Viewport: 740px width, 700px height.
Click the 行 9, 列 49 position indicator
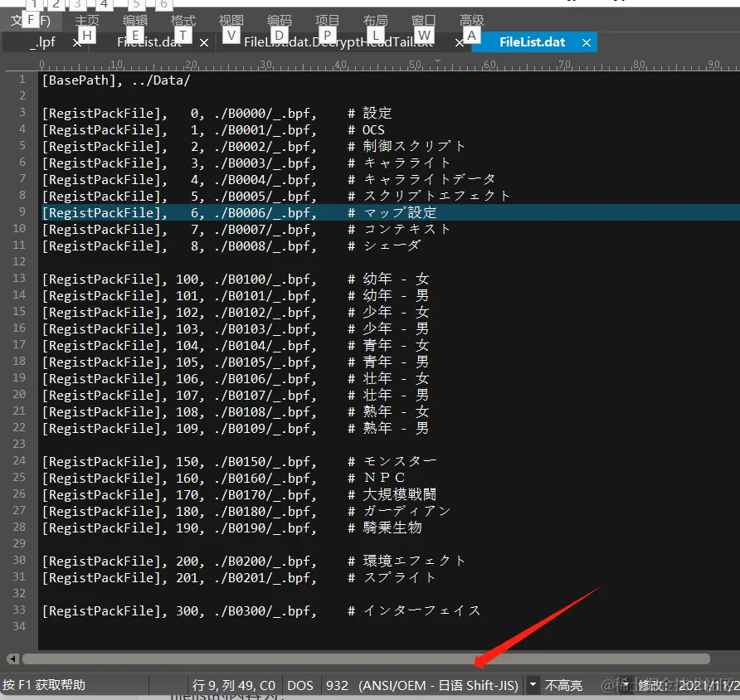[234, 685]
